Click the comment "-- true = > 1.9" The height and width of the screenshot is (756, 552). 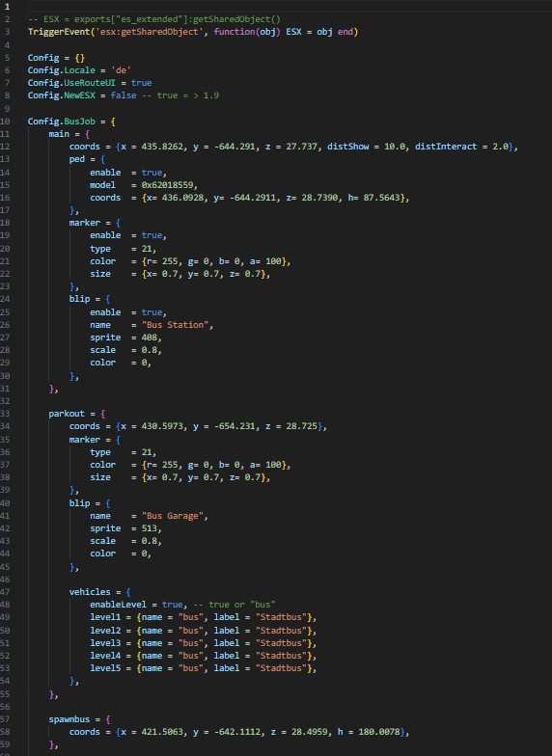179,95
